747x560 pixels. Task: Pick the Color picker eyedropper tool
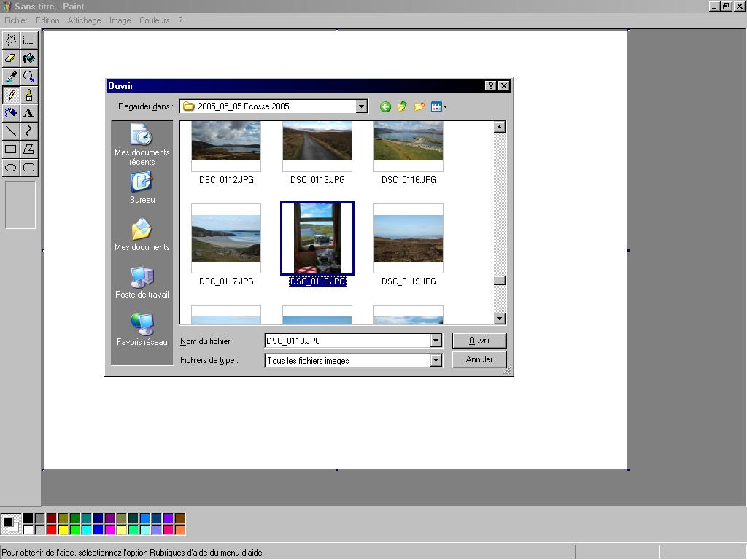11,77
